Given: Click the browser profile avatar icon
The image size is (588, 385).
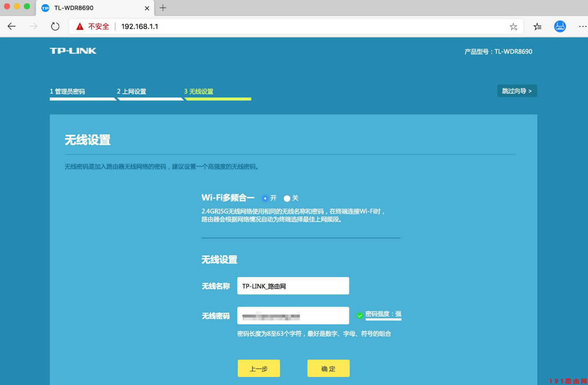Looking at the screenshot, I should click(560, 26).
